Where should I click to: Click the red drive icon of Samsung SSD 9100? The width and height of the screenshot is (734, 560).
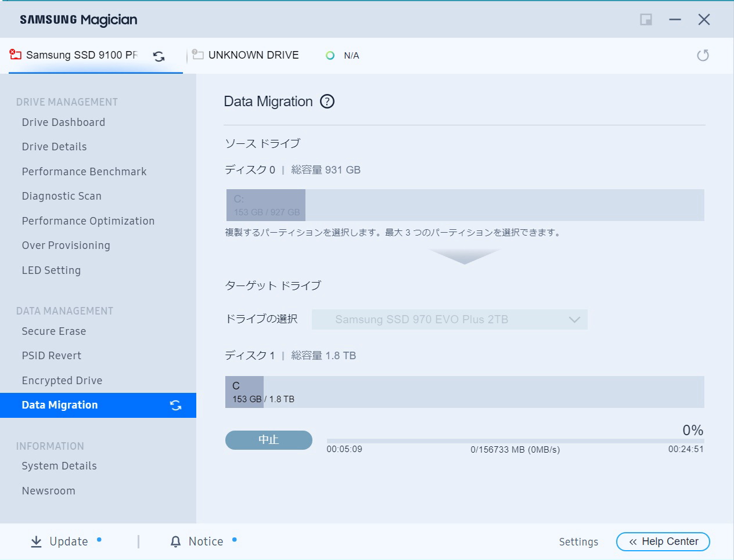[15, 55]
